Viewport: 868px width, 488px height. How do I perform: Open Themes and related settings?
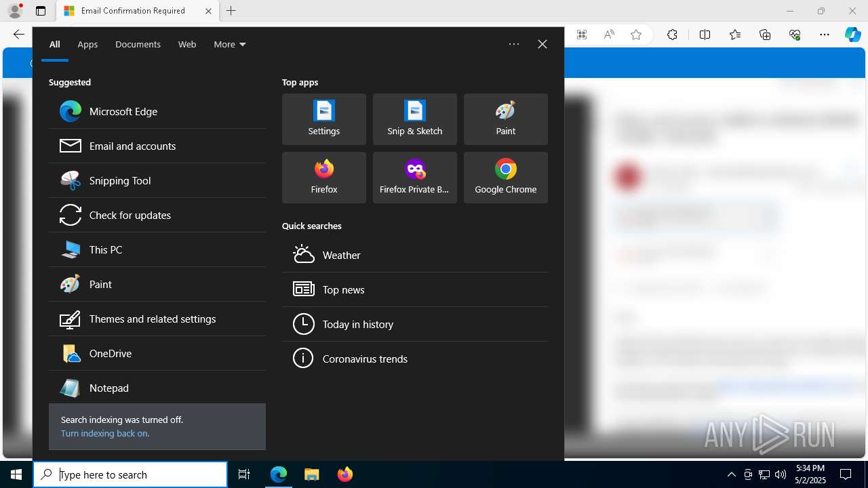157,319
